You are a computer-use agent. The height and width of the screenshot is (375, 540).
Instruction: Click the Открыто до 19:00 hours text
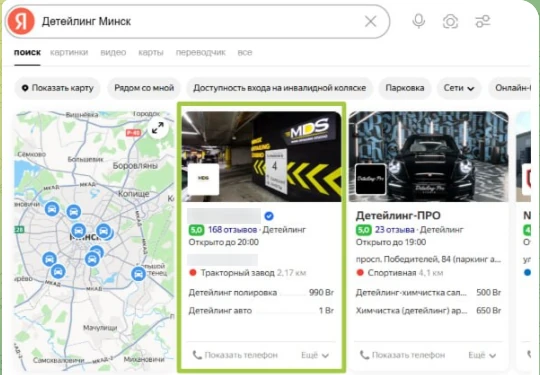(x=391, y=242)
